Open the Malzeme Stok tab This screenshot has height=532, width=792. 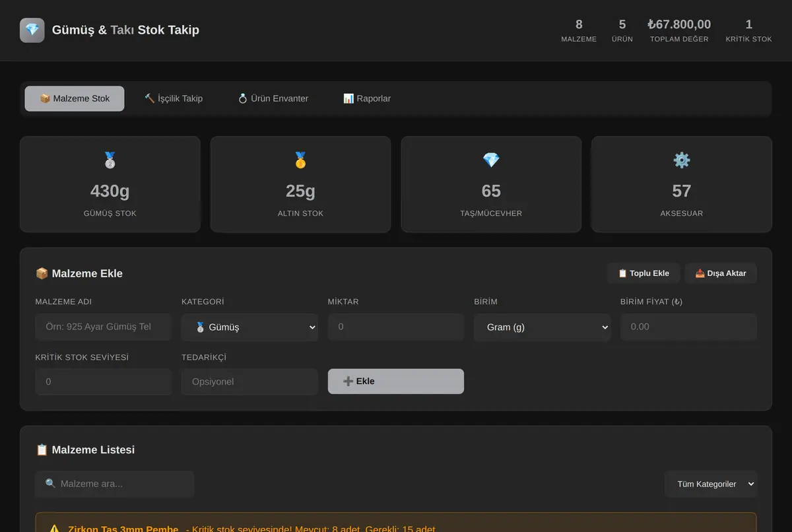75,98
